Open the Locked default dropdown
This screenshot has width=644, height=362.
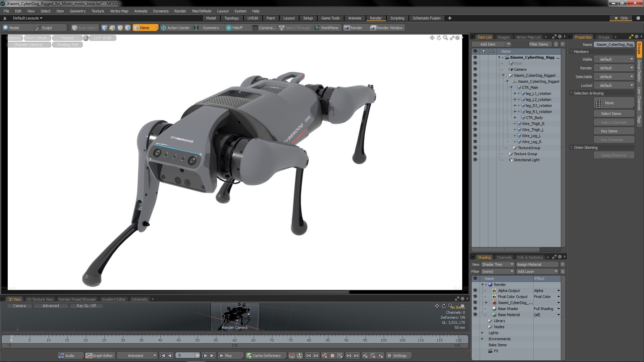(614, 85)
